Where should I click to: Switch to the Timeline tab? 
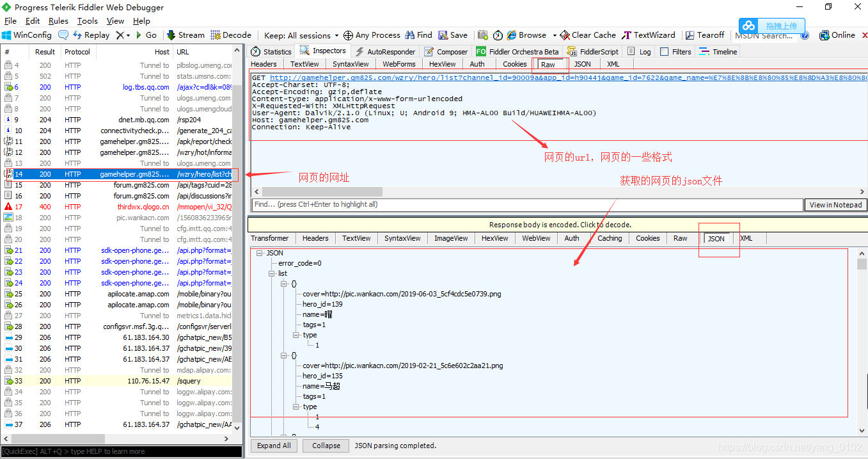tap(718, 52)
